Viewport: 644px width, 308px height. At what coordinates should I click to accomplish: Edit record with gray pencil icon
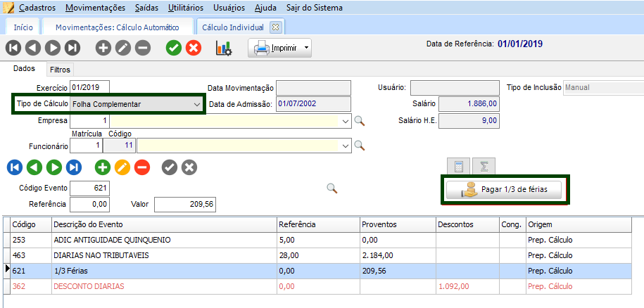coord(122,48)
